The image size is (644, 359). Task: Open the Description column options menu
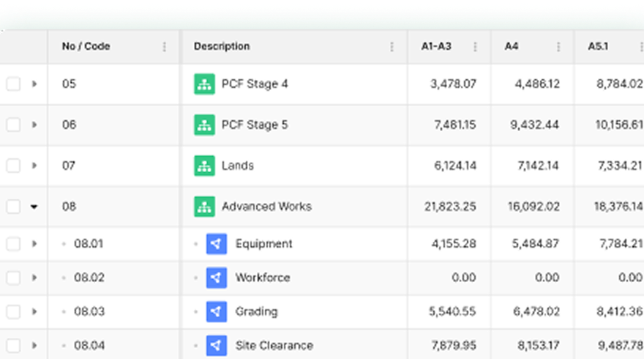(x=392, y=47)
